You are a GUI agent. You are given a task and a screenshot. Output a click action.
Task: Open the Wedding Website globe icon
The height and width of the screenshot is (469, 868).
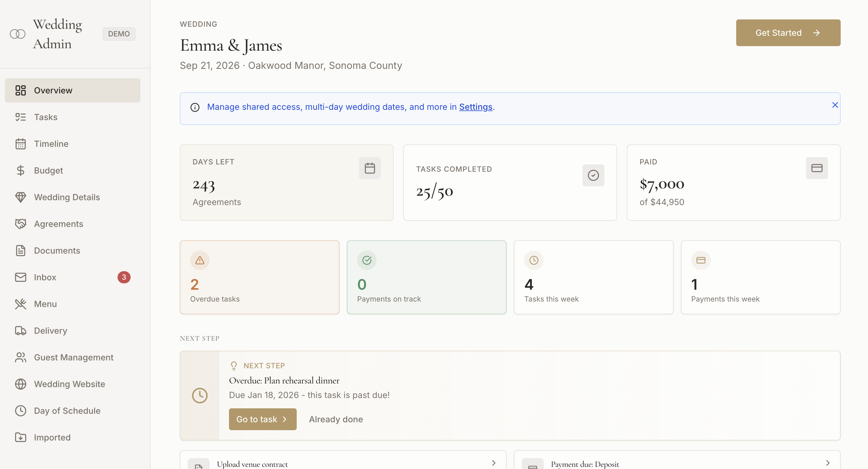click(21, 384)
